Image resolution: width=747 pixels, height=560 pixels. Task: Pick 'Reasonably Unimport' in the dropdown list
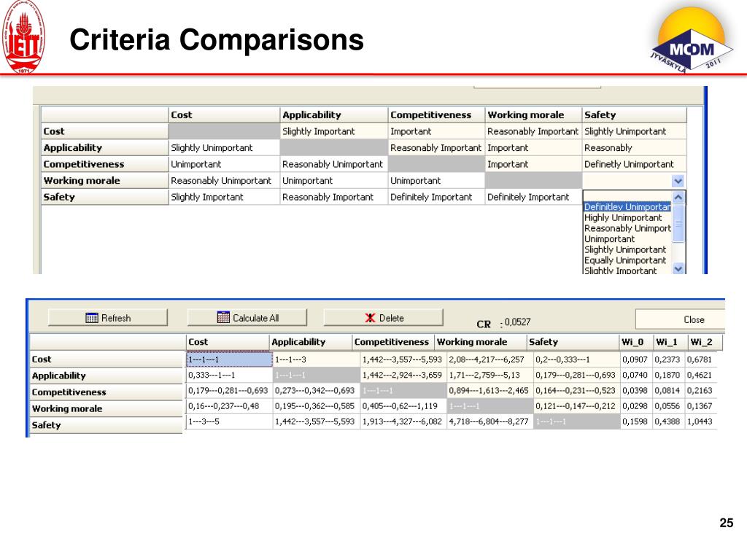(627, 228)
